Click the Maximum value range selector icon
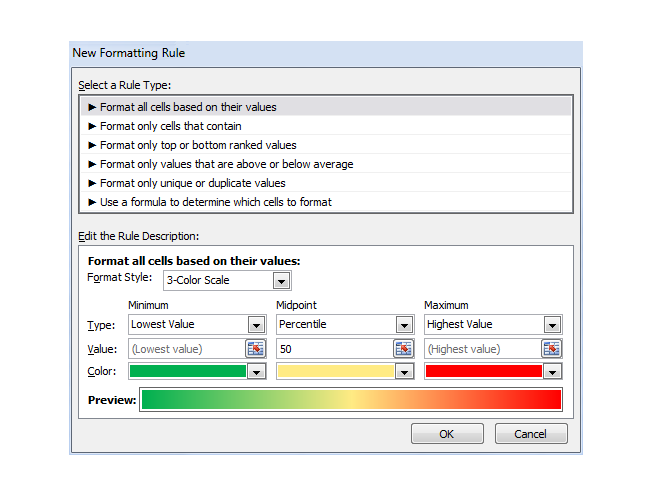The image size is (652, 500). tap(551, 349)
